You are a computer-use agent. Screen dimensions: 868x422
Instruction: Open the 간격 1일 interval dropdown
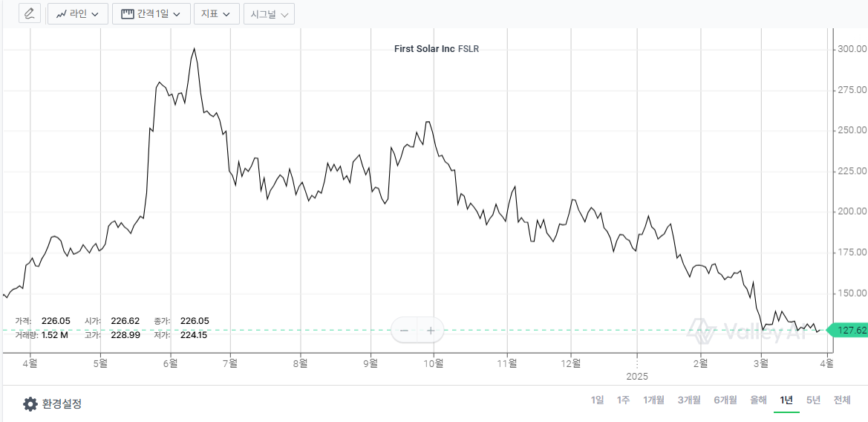(150, 13)
